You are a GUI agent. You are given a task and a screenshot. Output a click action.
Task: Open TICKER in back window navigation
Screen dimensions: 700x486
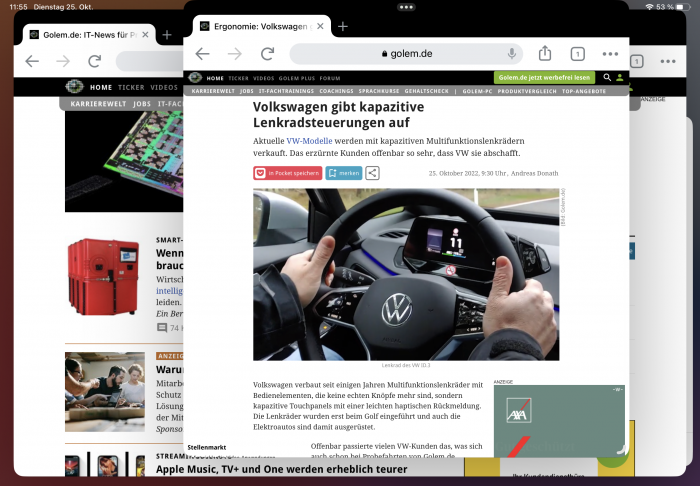coord(131,87)
